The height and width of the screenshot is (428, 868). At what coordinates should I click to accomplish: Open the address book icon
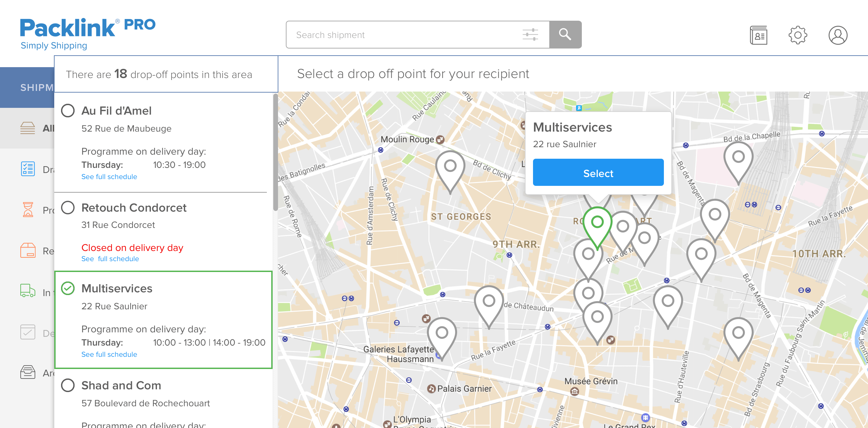[758, 35]
